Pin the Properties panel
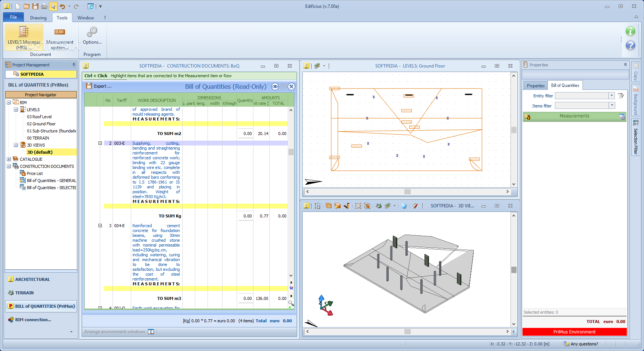644x351 pixels. [625, 65]
